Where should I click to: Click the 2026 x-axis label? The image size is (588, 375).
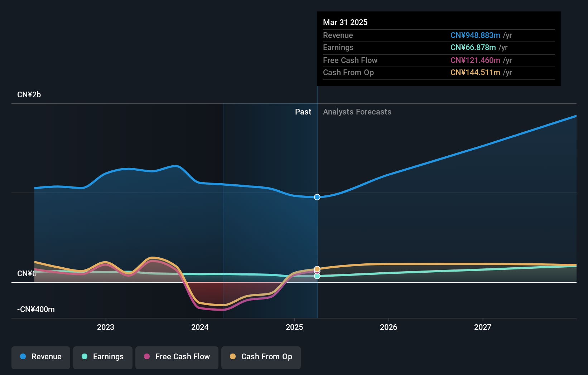click(x=389, y=327)
